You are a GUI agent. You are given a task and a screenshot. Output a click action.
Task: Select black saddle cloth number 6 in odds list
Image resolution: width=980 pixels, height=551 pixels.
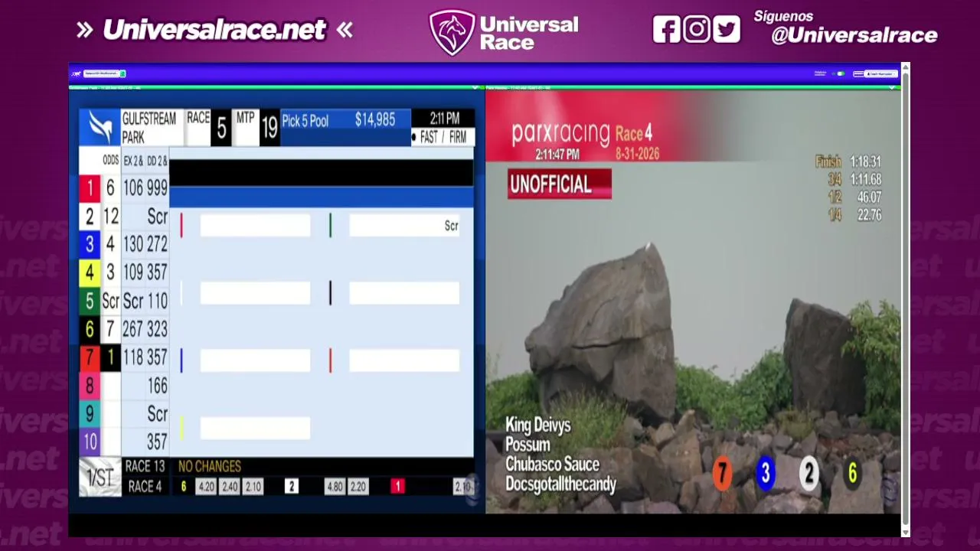click(90, 329)
